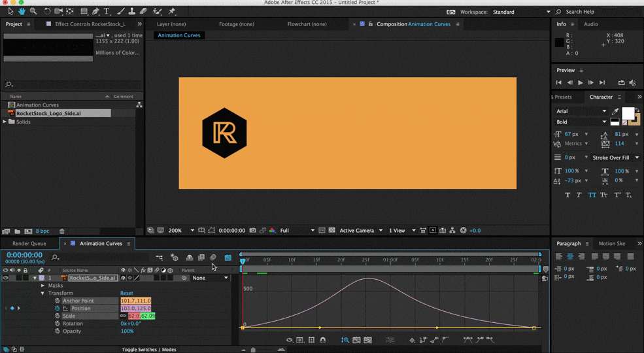Viewport: 644px width, 353px height.
Task: Click the Auto-zoom graph height icon
Action: [345, 340]
